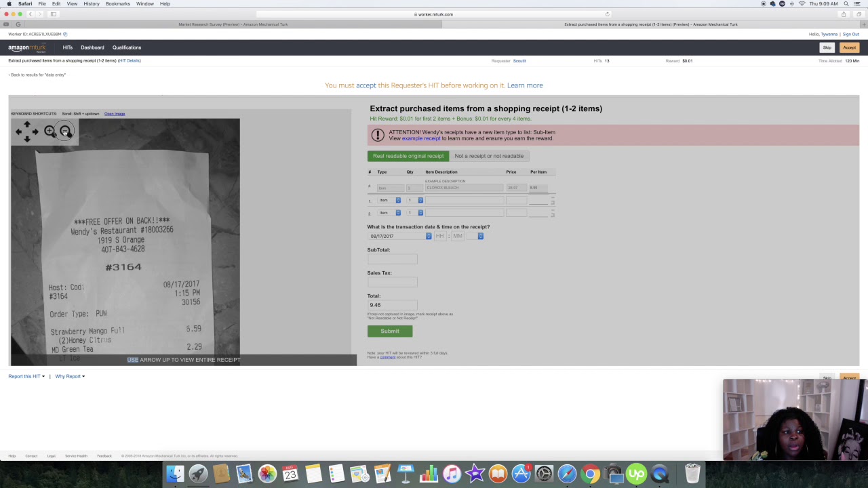Open transaction date dropdown 08/17/2017

[x=400, y=236]
